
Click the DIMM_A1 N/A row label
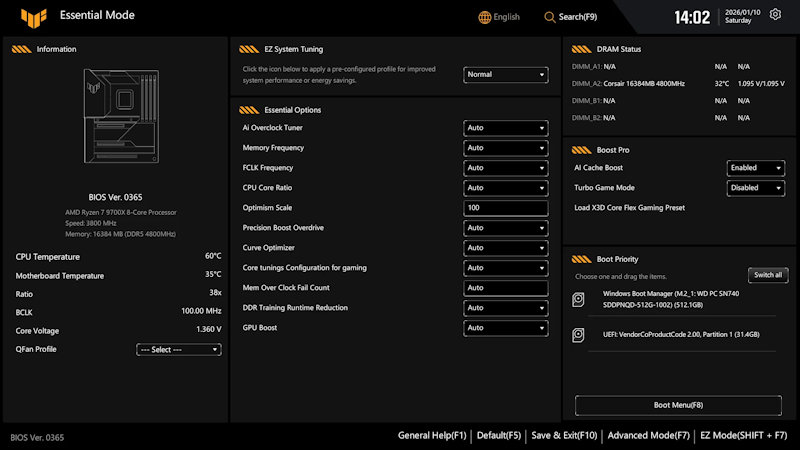point(593,67)
